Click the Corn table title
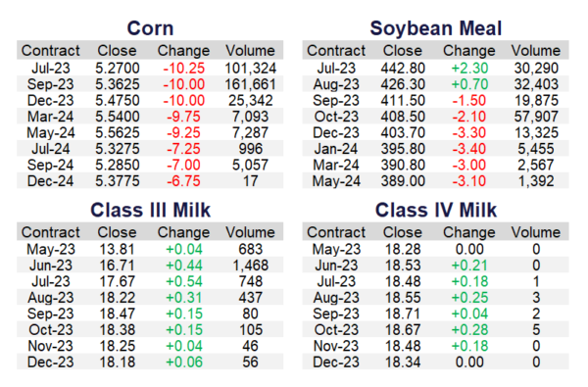This screenshot has height=387, width=588. [x=150, y=28]
